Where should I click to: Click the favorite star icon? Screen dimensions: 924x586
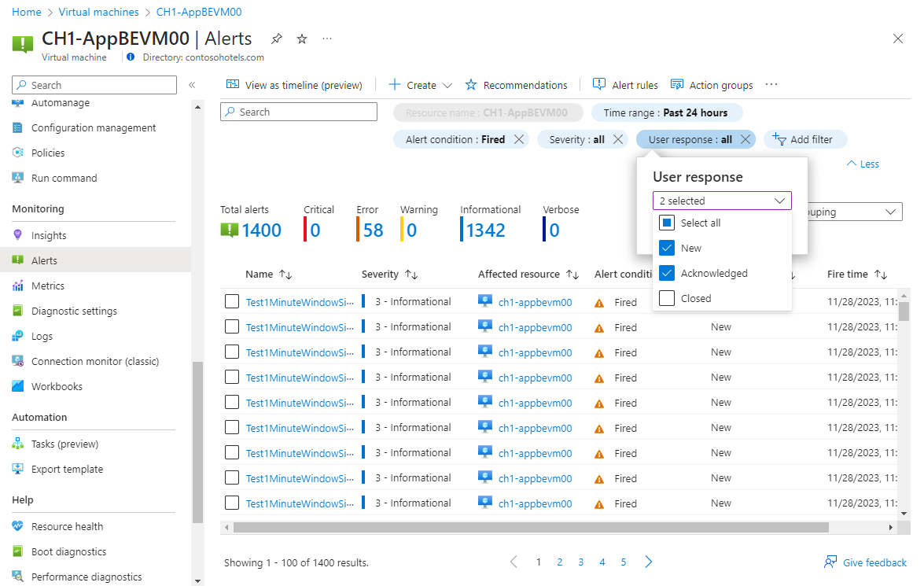(x=302, y=39)
